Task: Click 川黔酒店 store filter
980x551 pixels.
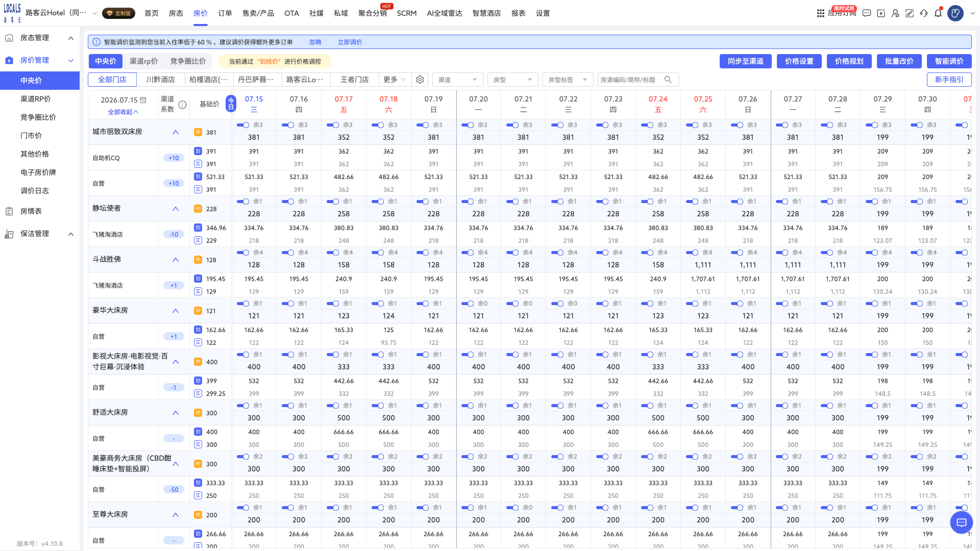Action: [161, 80]
